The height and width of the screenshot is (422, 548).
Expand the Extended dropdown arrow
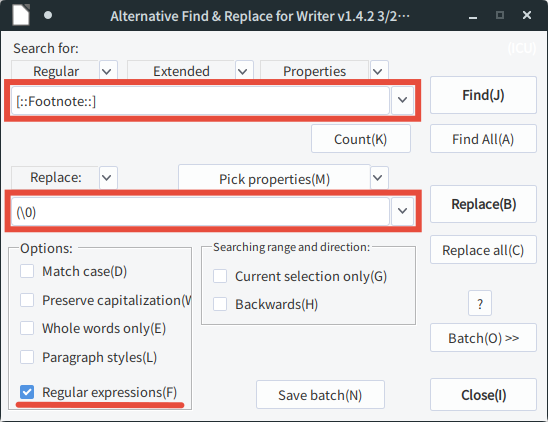244,71
